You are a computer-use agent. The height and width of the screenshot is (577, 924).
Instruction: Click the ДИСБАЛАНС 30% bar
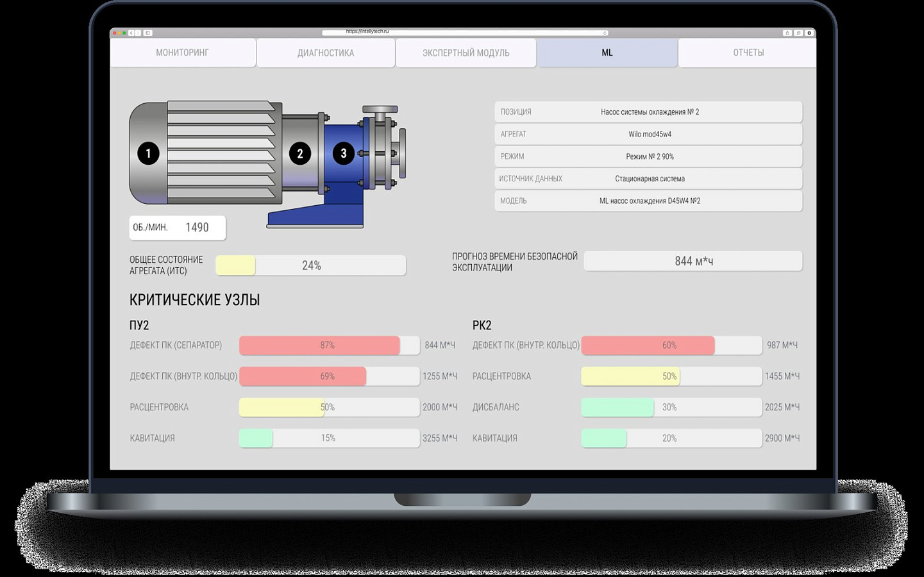(x=671, y=407)
